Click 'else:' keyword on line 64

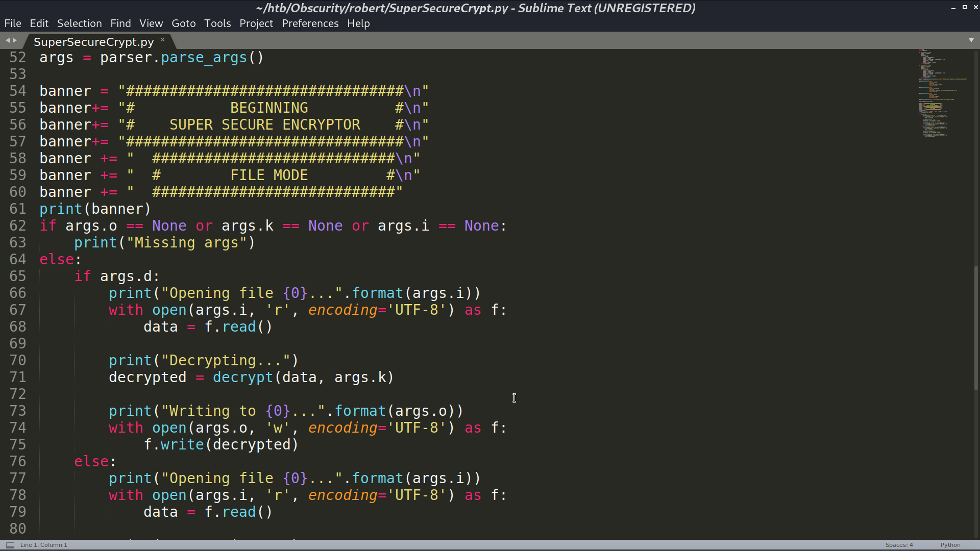click(60, 260)
